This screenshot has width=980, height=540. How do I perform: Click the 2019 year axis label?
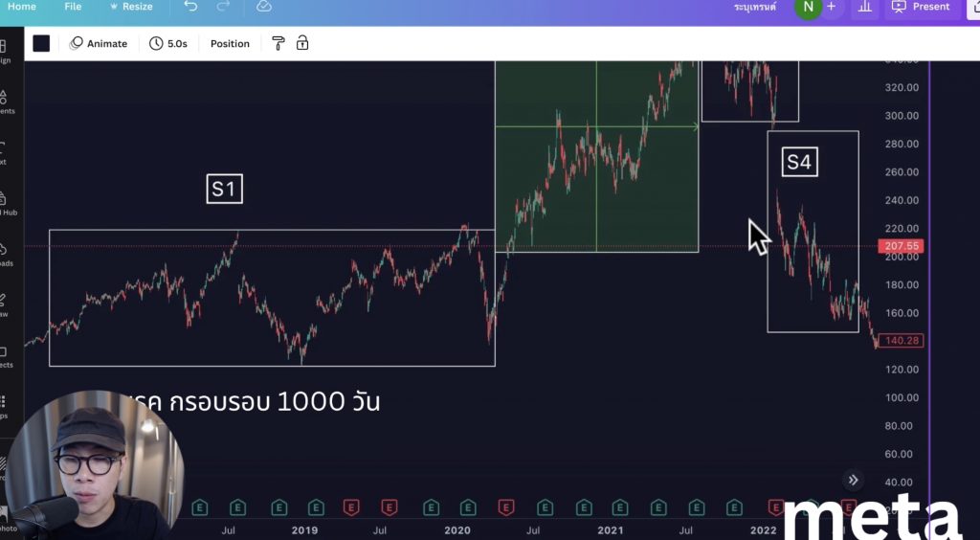coord(304,530)
